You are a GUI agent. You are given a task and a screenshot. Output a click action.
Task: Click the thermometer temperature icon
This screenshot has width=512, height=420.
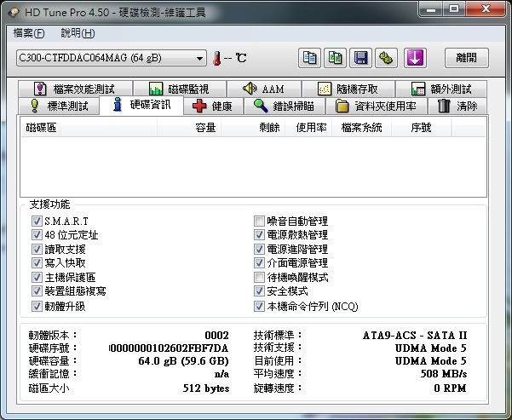(x=216, y=59)
